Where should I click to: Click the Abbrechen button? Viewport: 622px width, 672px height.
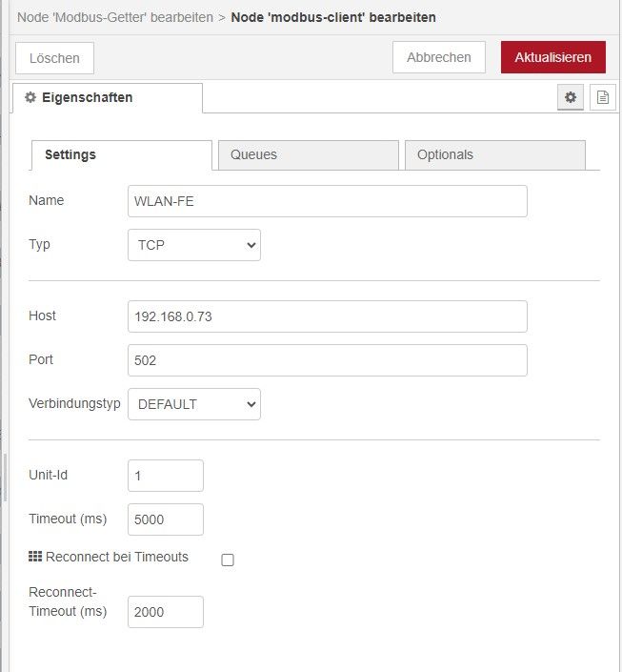click(x=439, y=57)
